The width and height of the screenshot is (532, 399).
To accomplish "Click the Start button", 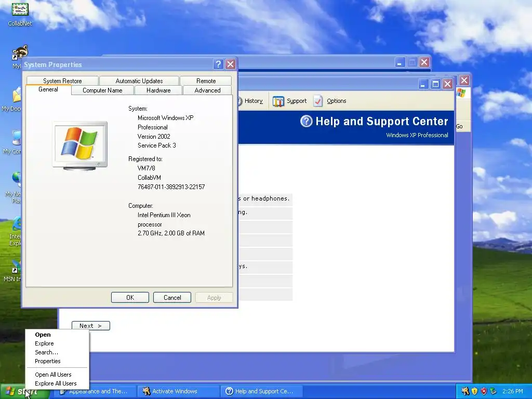I will pyautogui.click(x=24, y=392).
